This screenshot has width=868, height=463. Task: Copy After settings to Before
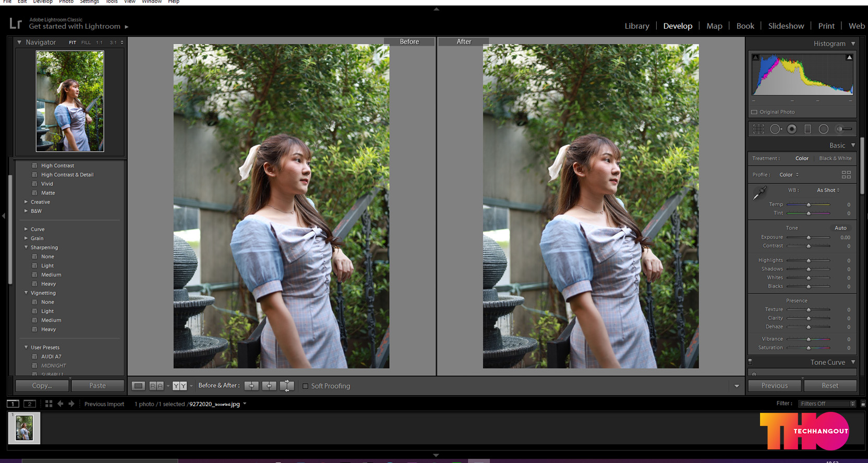(x=269, y=386)
